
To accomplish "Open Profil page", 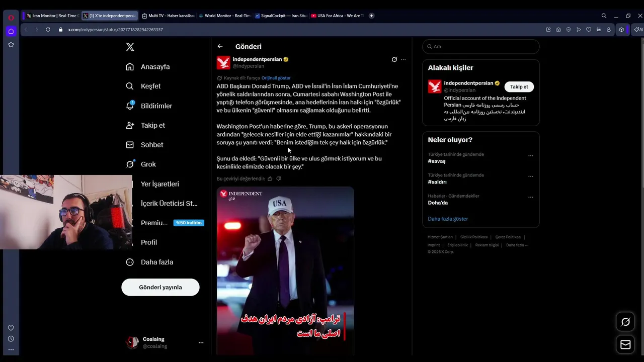I will [148, 242].
